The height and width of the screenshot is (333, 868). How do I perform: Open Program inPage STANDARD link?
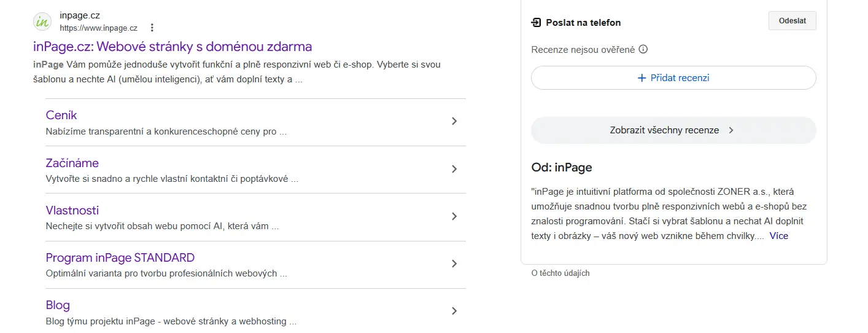pyautogui.click(x=120, y=257)
